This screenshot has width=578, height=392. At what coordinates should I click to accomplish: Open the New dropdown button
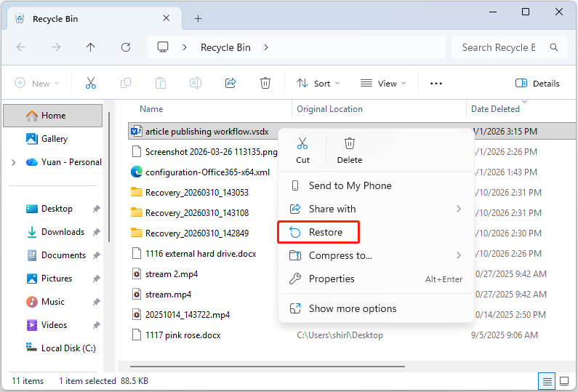point(37,83)
